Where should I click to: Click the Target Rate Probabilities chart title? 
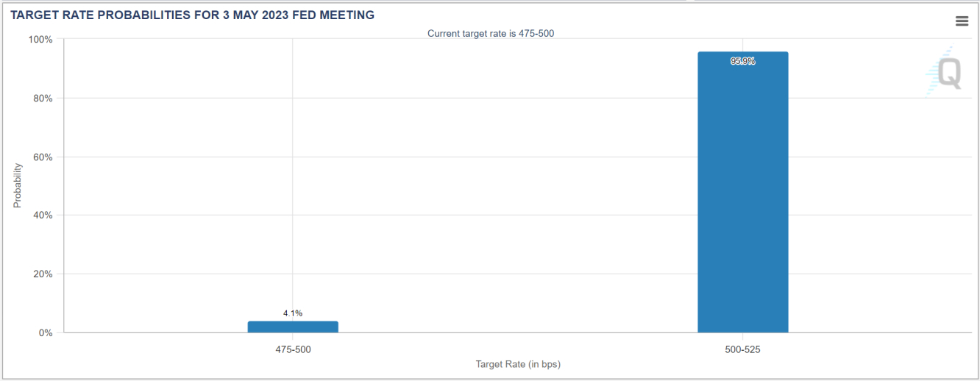193,15
